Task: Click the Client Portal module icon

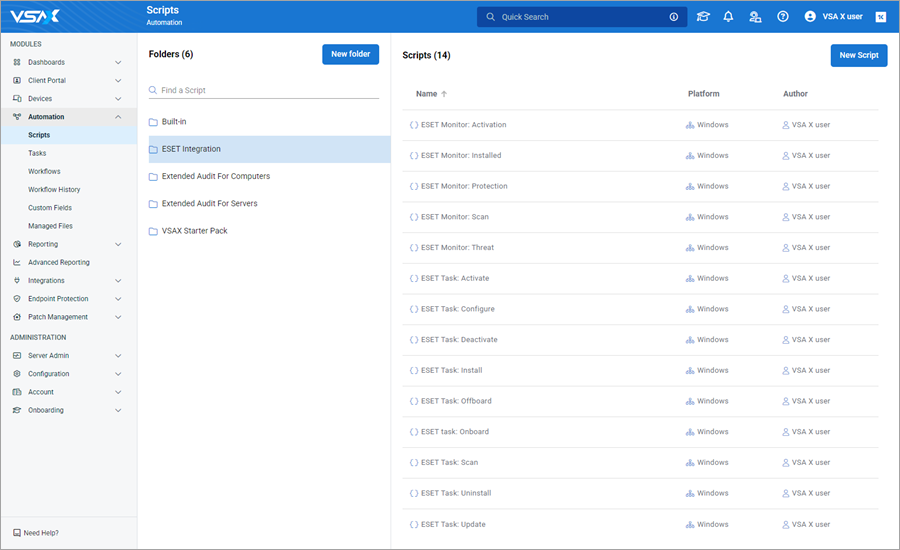Action: click(17, 80)
